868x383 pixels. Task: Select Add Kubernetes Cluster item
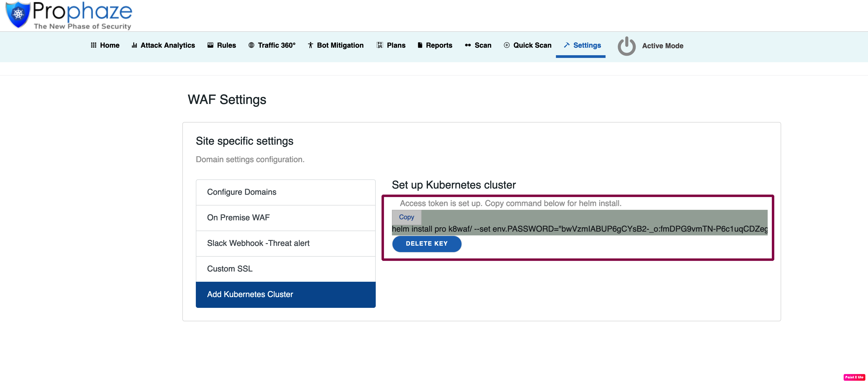click(285, 294)
